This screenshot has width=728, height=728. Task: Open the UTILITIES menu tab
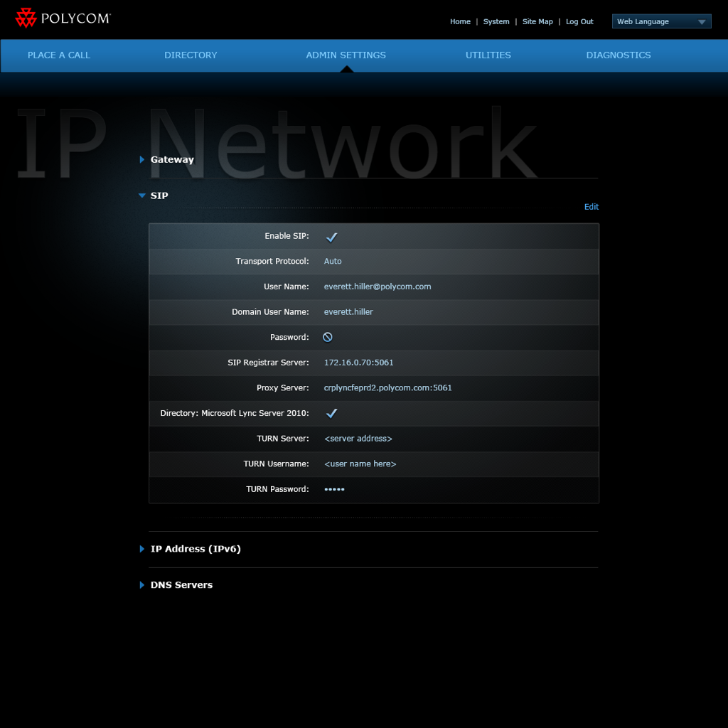(488, 55)
